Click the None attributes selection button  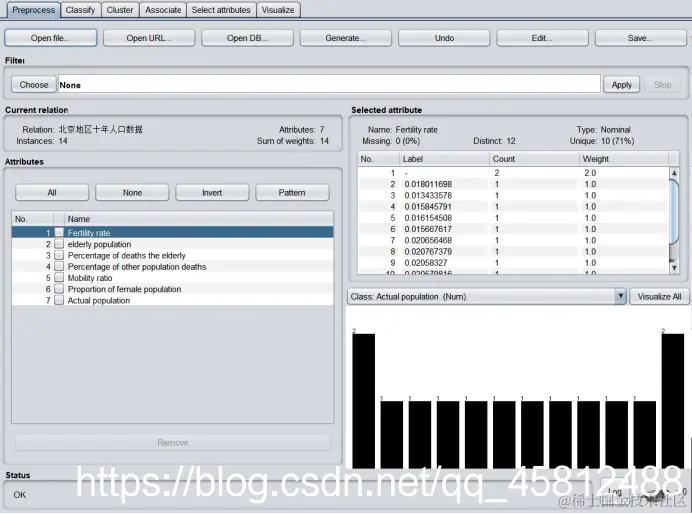132,192
